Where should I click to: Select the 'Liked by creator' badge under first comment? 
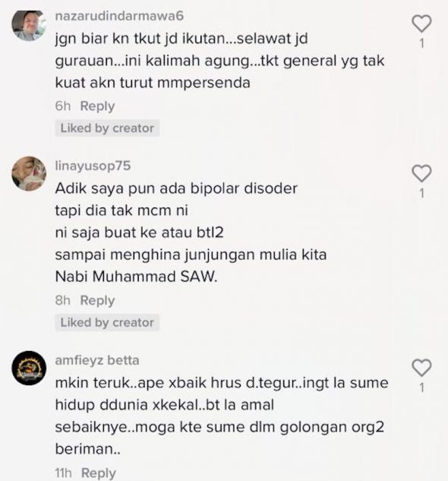107,128
